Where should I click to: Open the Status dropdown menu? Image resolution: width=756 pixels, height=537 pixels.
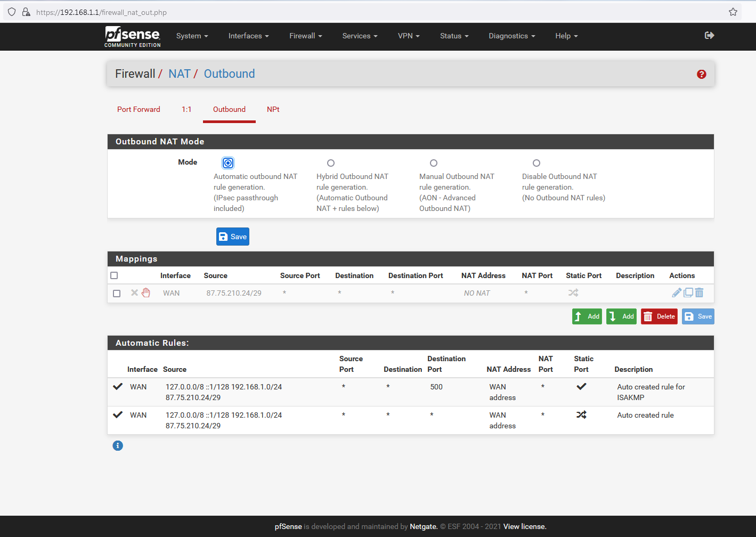tap(454, 36)
